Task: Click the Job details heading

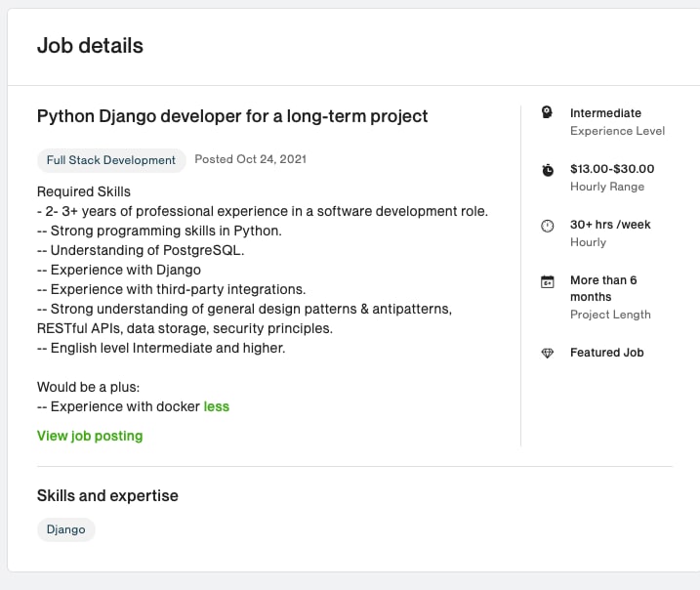Action: [90, 46]
